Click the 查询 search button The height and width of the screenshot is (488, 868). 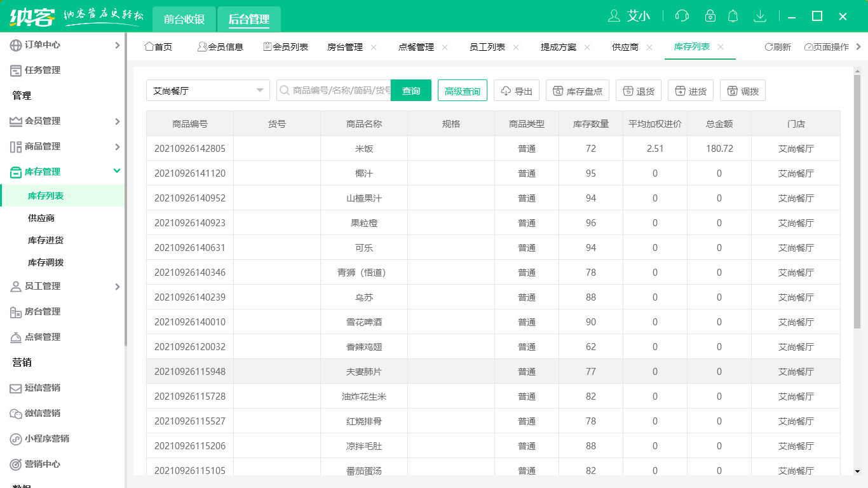pyautogui.click(x=410, y=90)
